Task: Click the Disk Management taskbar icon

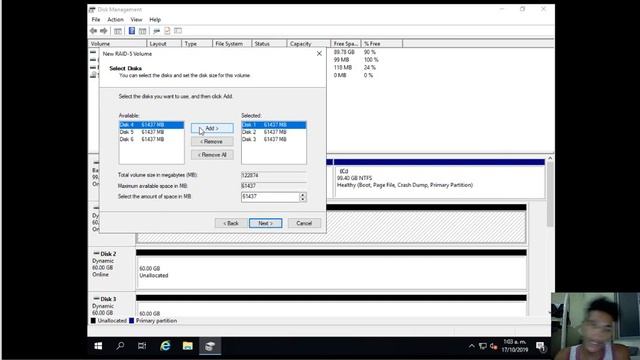Action: click(210, 346)
